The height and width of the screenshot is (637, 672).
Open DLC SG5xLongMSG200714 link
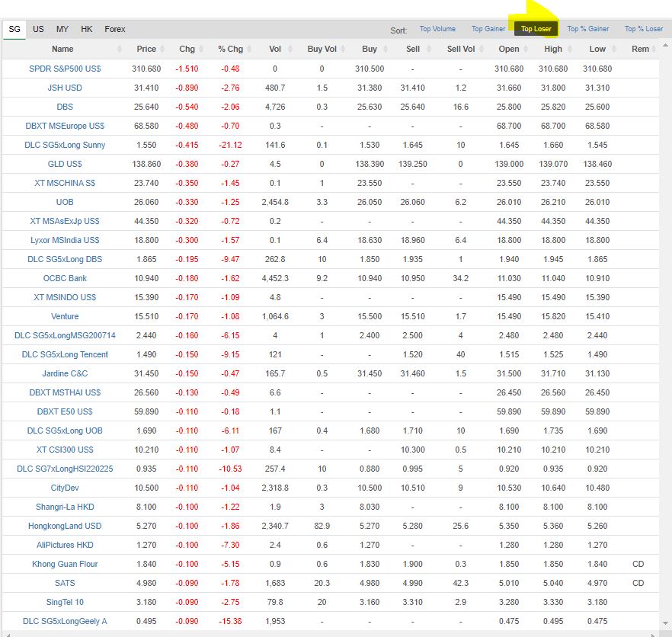click(x=65, y=336)
